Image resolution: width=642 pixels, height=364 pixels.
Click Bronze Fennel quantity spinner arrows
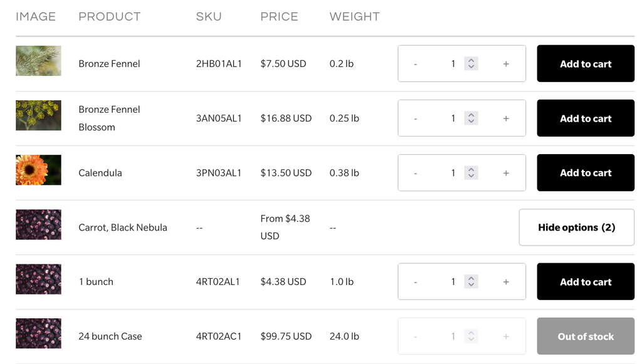[x=471, y=64]
